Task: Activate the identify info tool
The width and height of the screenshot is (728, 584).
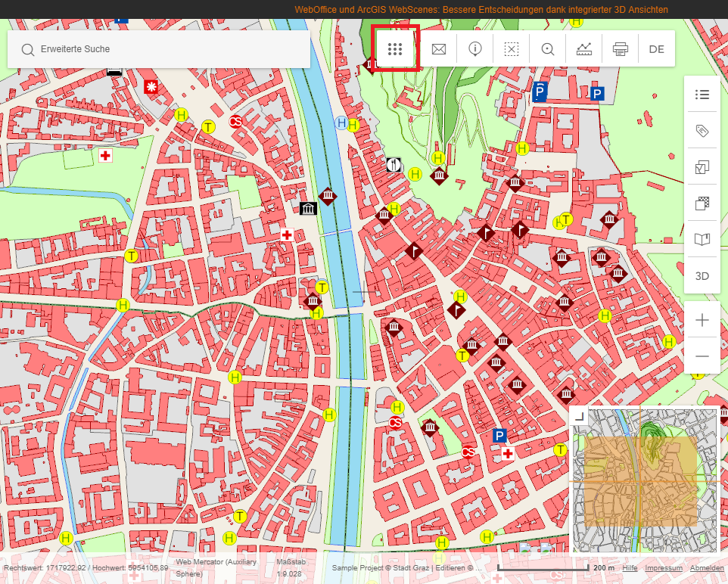Action: [475, 49]
